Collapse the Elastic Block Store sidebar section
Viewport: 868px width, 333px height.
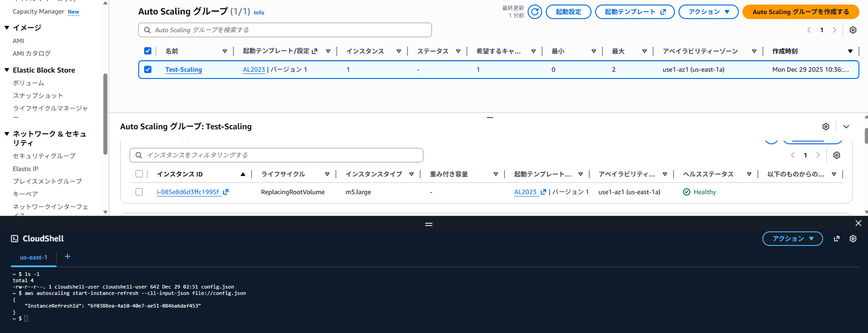coord(7,70)
